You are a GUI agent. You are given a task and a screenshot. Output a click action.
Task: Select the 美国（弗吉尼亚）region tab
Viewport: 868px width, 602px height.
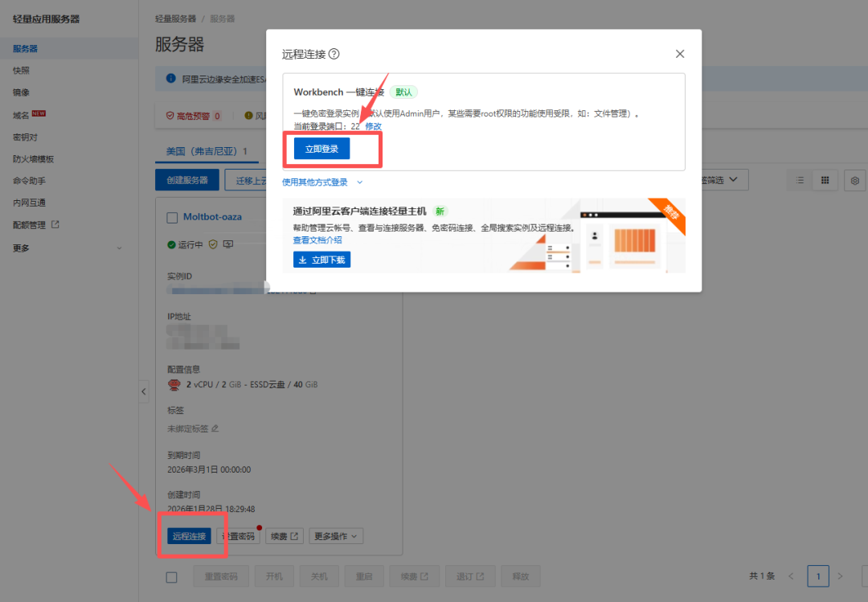pyautogui.click(x=207, y=151)
